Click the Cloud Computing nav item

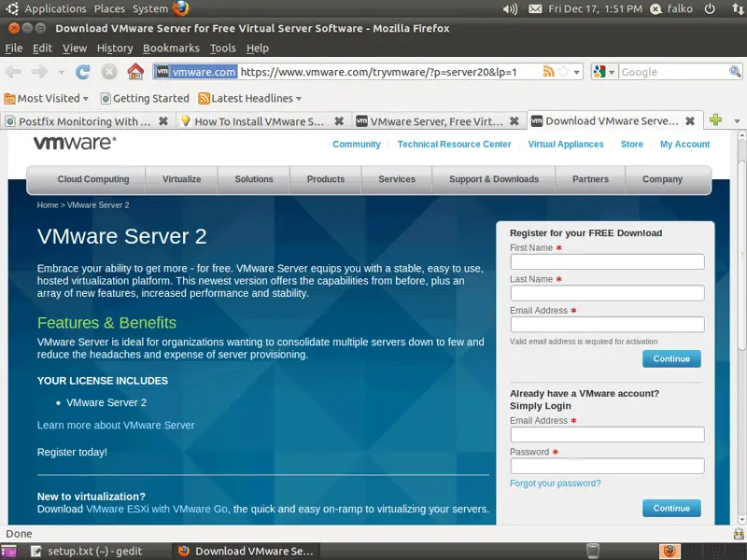[x=93, y=179]
